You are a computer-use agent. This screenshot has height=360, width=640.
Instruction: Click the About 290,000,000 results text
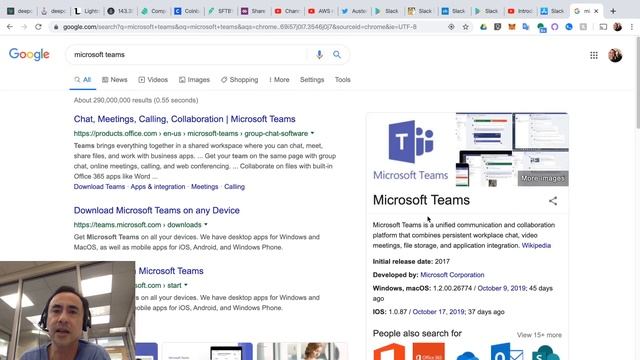[136, 100]
